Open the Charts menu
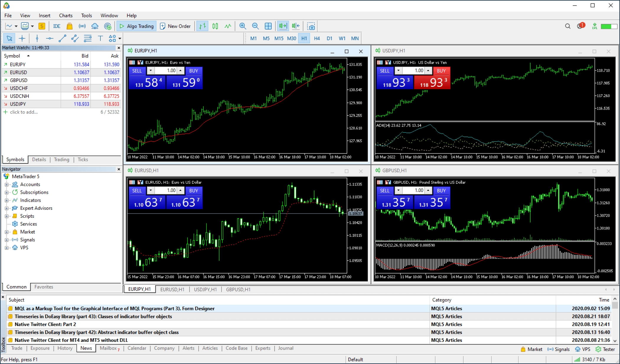The width and height of the screenshot is (620, 364). click(x=66, y=16)
